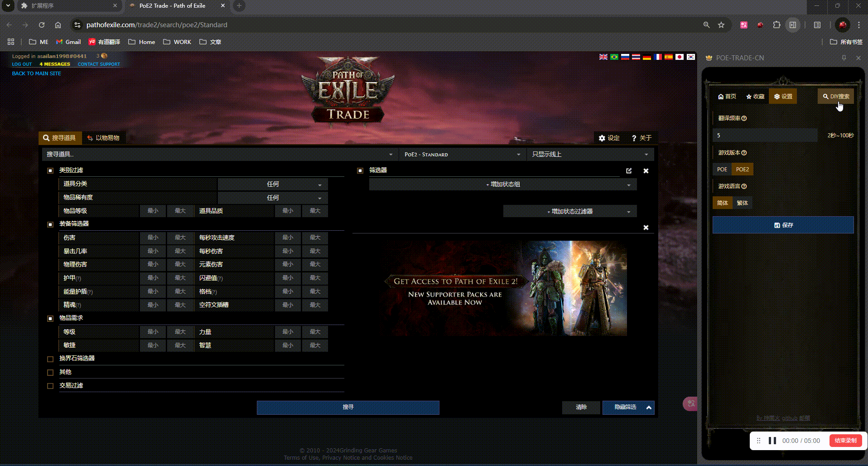Click the browser zoom magnifier icon
This screenshot has width=868, height=466.
706,25
